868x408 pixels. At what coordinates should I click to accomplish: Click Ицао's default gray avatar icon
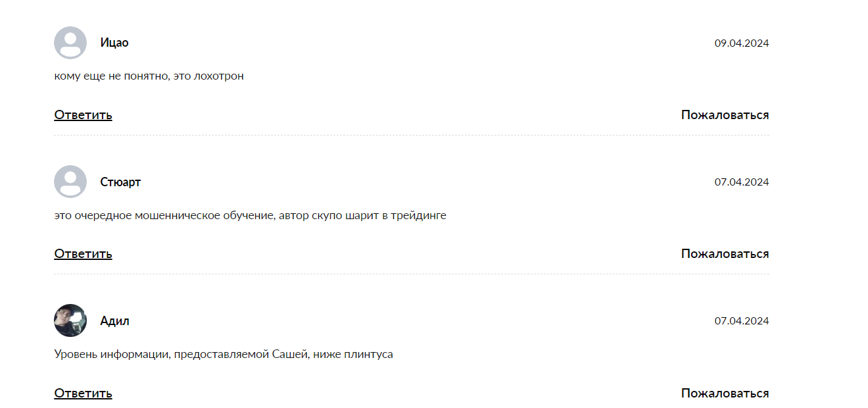[70, 43]
